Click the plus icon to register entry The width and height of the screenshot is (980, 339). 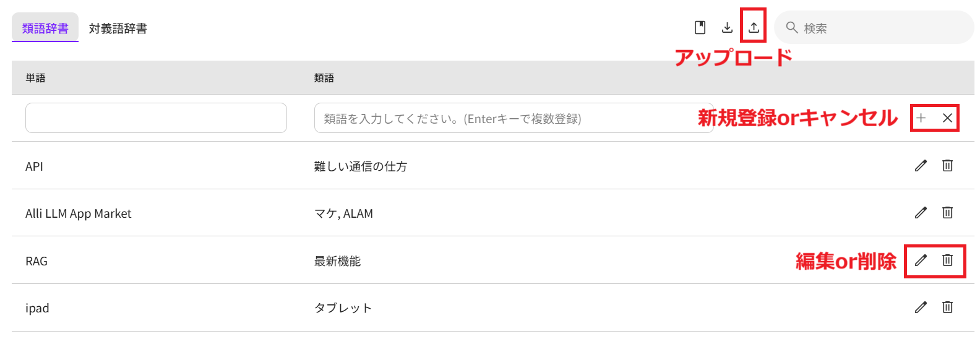tap(921, 118)
